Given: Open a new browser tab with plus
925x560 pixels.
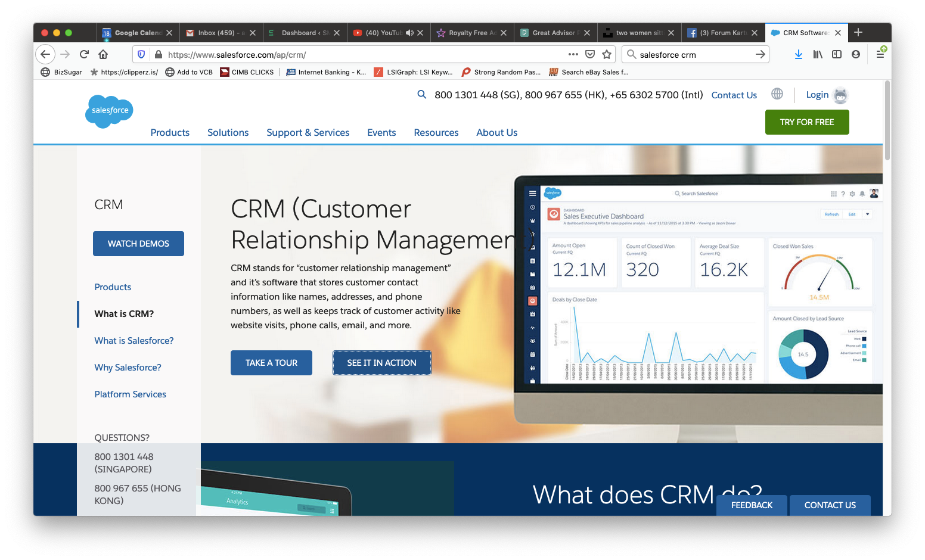Looking at the screenshot, I should [x=858, y=32].
